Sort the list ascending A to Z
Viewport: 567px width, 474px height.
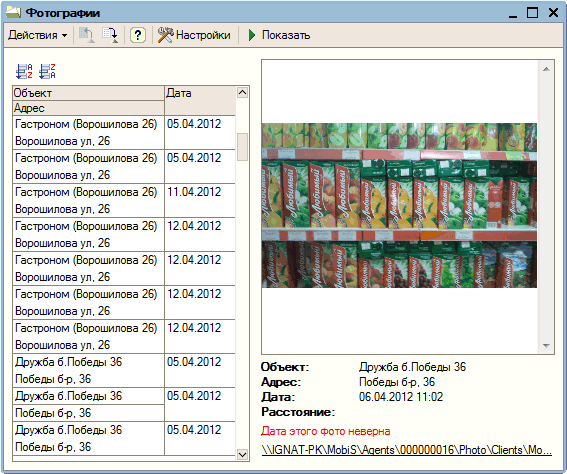click(24, 72)
